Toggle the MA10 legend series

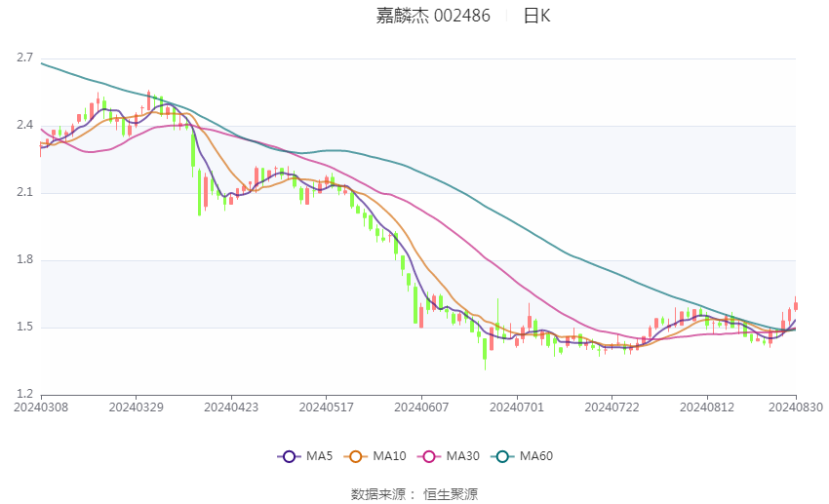pos(375,456)
